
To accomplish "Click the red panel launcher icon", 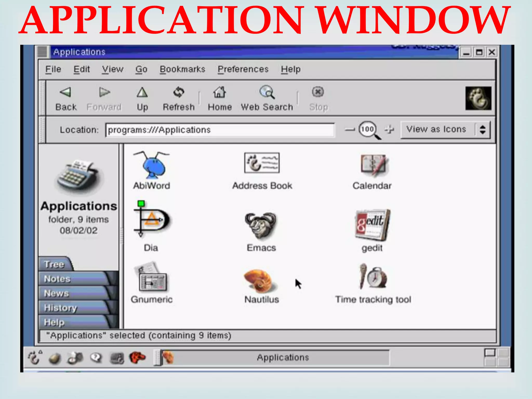I will pos(137,358).
